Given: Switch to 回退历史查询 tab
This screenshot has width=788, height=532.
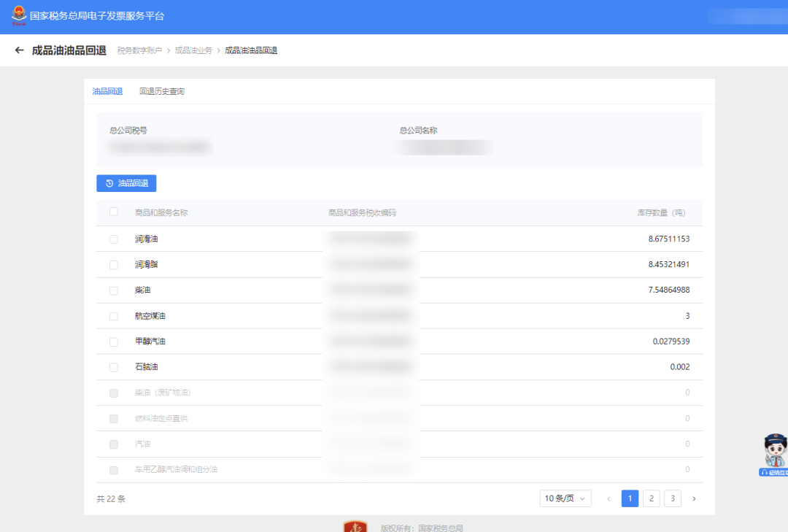Looking at the screenshot, I should pyautogui.click(x=162, y=91).
